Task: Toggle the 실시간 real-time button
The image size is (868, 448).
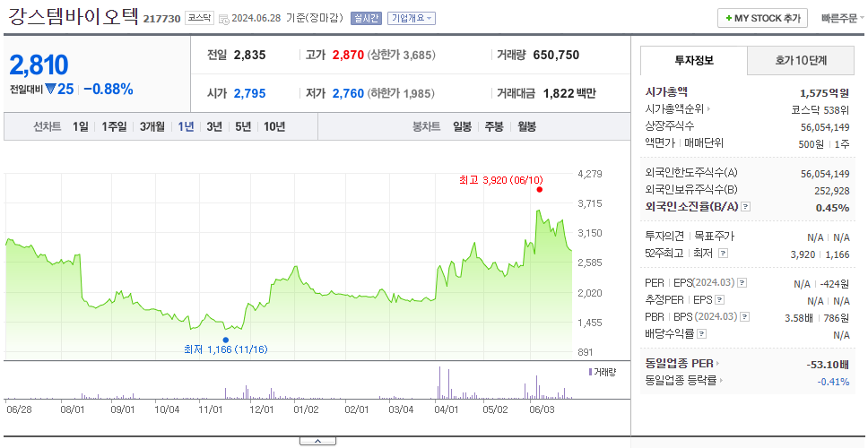Action: pyautogui.click(x=366, y=18)
